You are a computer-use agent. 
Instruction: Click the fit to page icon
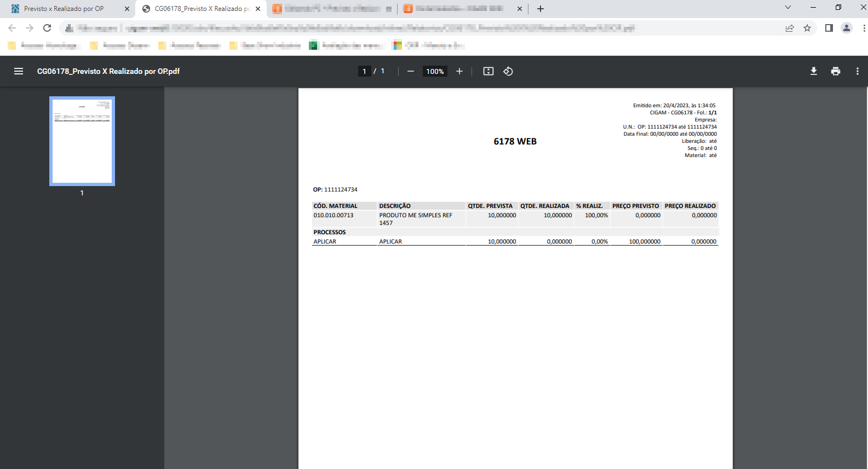pos(488,71)
